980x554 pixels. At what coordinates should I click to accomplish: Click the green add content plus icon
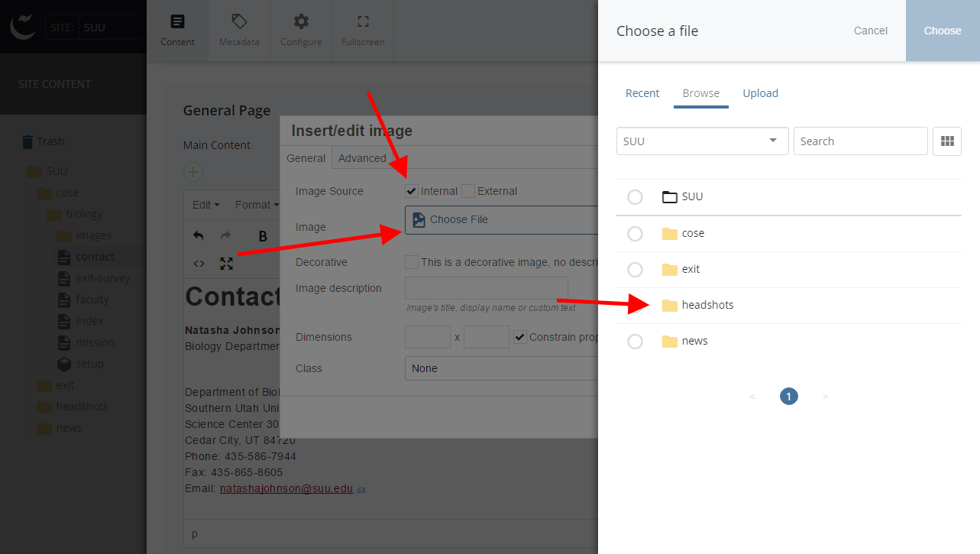point(193,172)
